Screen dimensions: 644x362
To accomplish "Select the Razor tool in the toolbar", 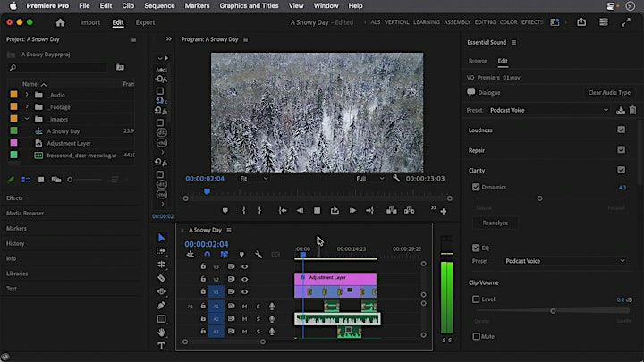I will click(x=162, y=278).
